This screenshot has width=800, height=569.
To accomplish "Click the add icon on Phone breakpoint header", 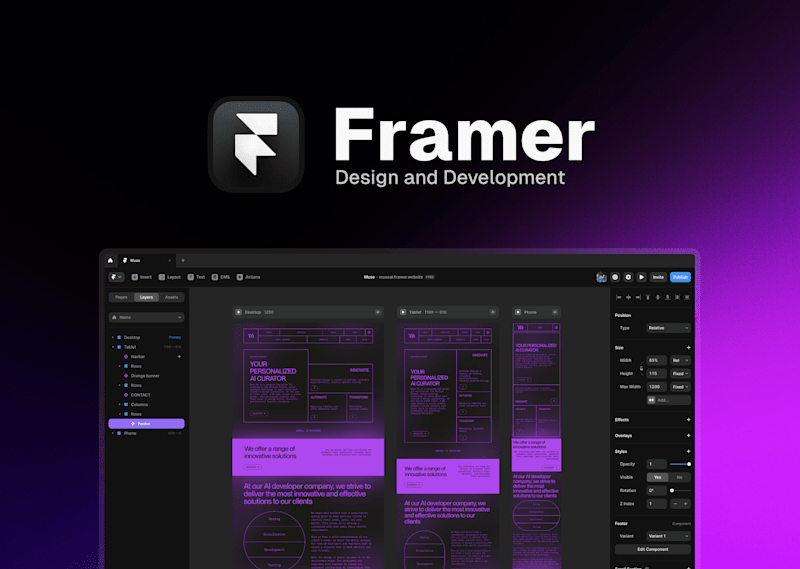I will pyautogui.click(x=555, y=312).
